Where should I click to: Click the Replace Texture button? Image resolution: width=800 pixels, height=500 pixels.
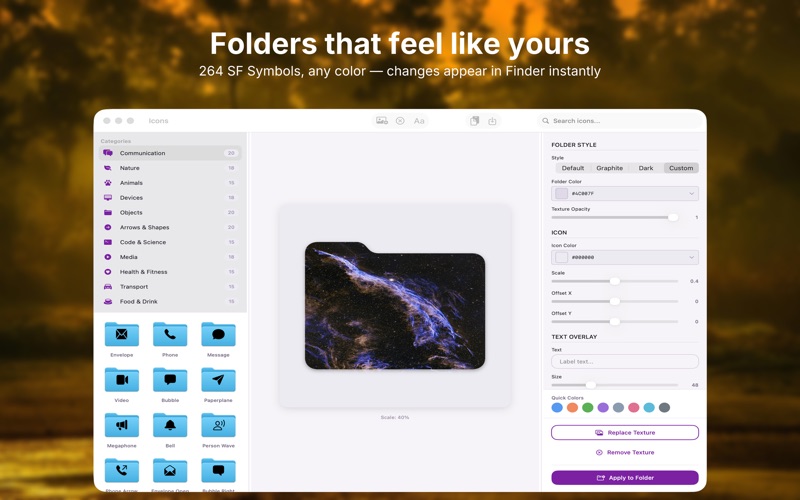pyautogui.click(x=625, y=433)
